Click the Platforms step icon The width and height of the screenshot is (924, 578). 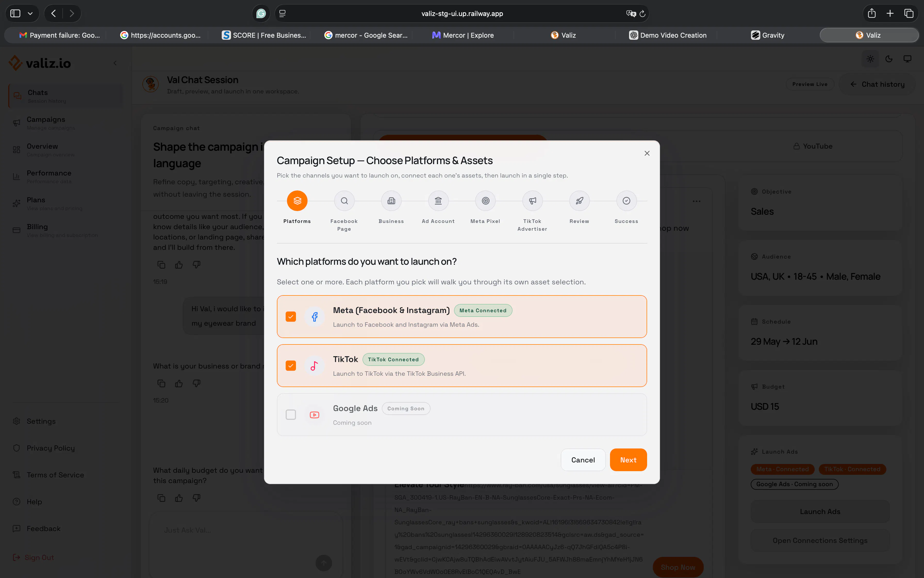click(297, 201)
